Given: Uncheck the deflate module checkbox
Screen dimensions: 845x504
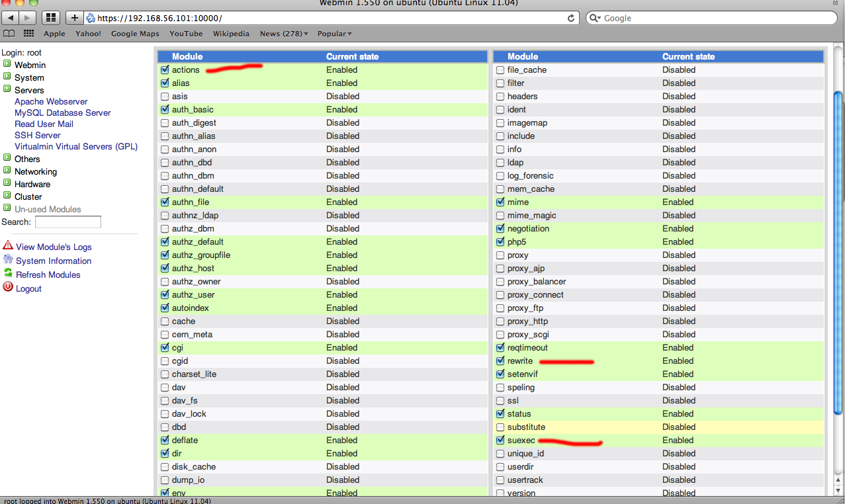Looking at the screenshot, I should tap(165, 440).
